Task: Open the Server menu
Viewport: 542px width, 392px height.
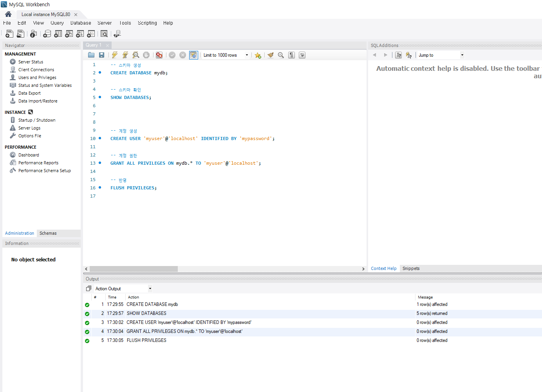Action: point(105,23)
